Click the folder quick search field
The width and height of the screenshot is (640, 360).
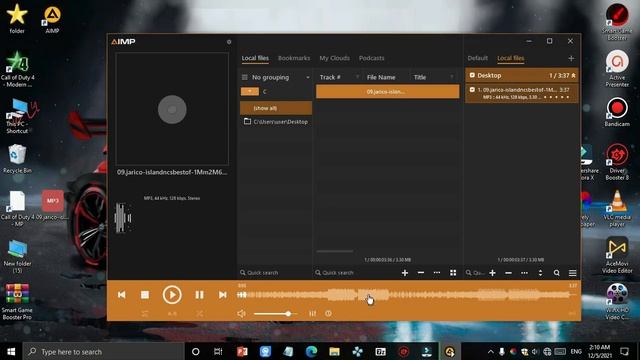pyautogui.click(x=275, y=273)
